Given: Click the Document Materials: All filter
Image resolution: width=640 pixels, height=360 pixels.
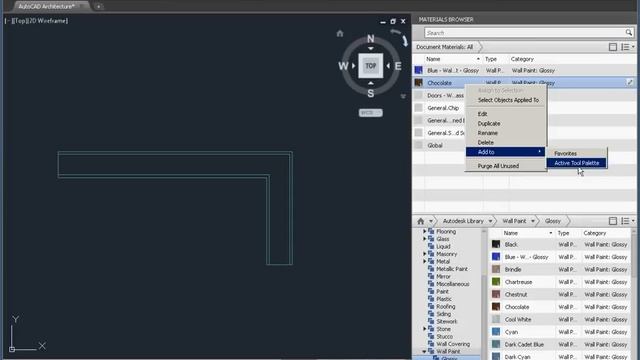Looking at the screenshot, I should click(x=444, y=47).
